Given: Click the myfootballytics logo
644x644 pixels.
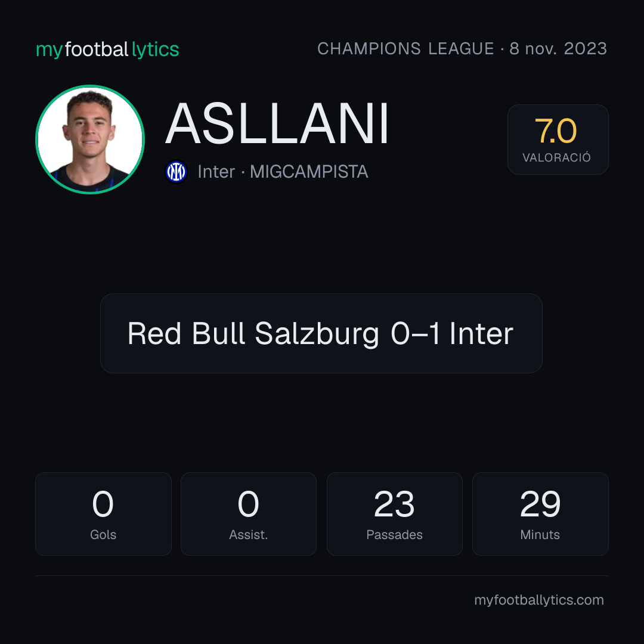Looking at the screenshot, I should [x=107, y=49].
